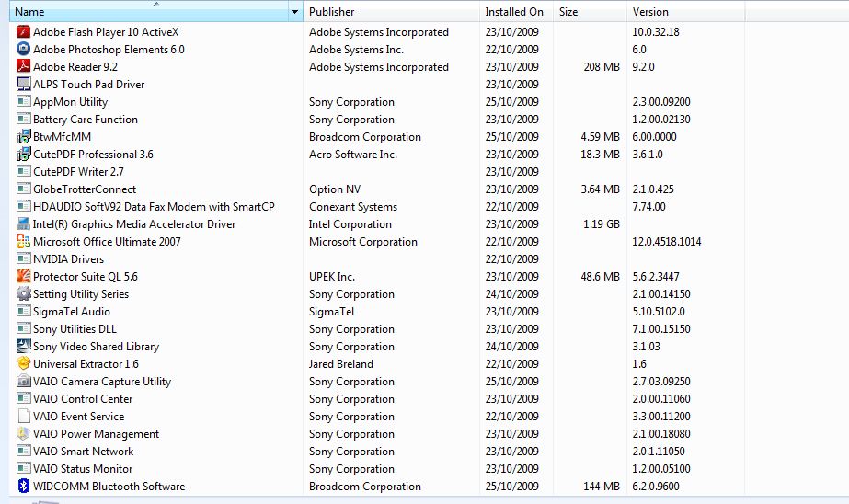Click the ALPS Touch Pad Driver icon
849x504 pixels.
[23, 84]
